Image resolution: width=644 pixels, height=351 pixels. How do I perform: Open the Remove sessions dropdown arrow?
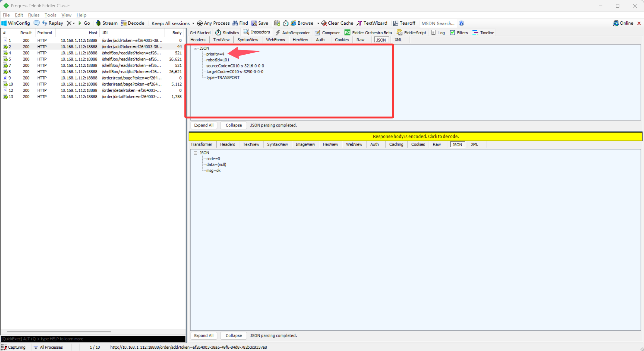pos(74,23)
